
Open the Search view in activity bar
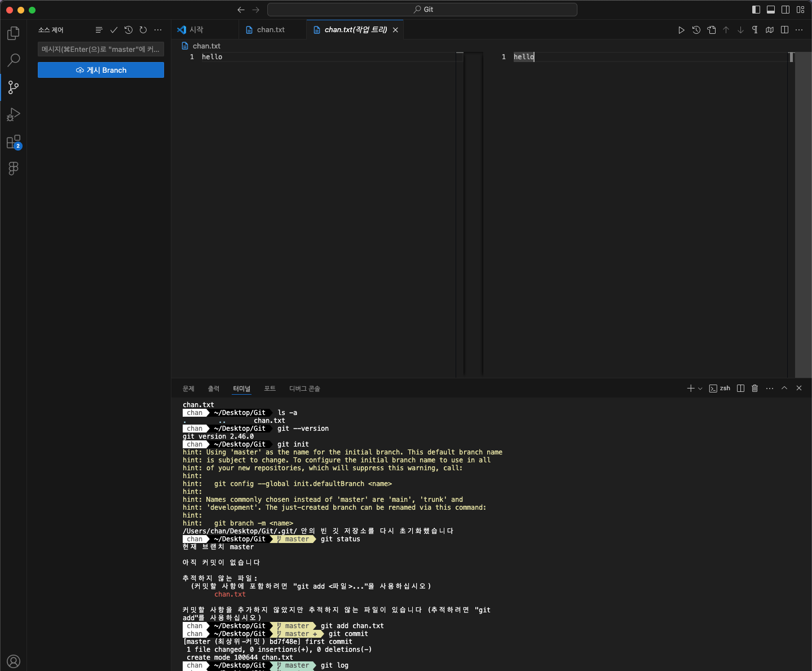point(14,60)
